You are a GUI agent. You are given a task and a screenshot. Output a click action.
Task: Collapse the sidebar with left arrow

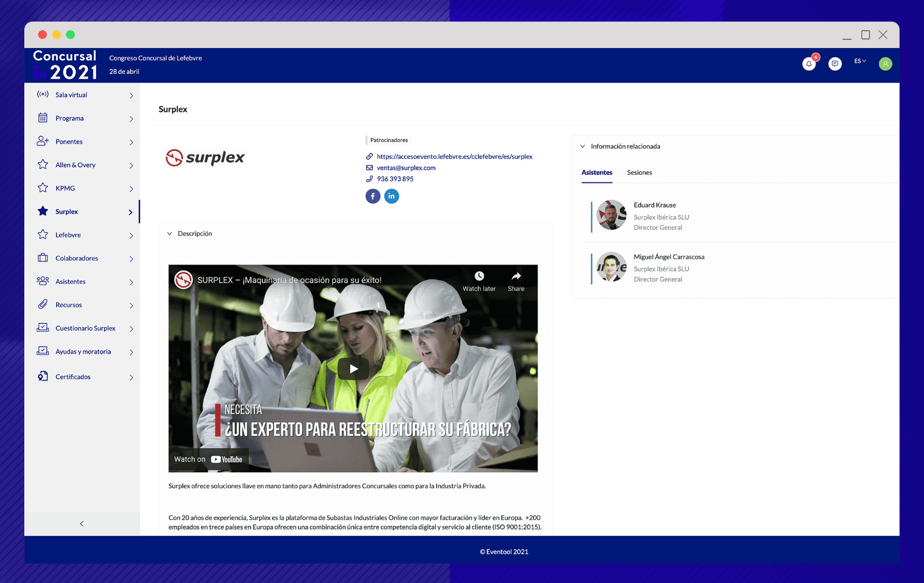(82, 524)
